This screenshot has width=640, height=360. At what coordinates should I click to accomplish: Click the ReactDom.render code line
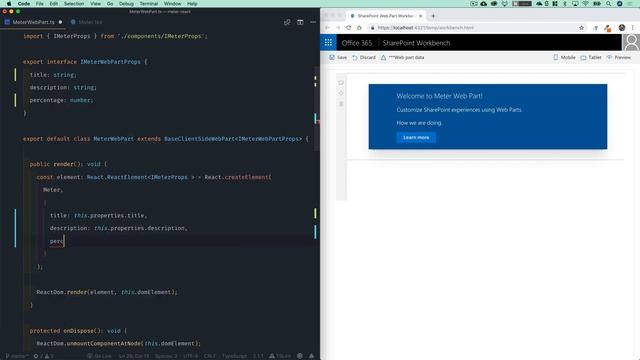click(107, 292)
